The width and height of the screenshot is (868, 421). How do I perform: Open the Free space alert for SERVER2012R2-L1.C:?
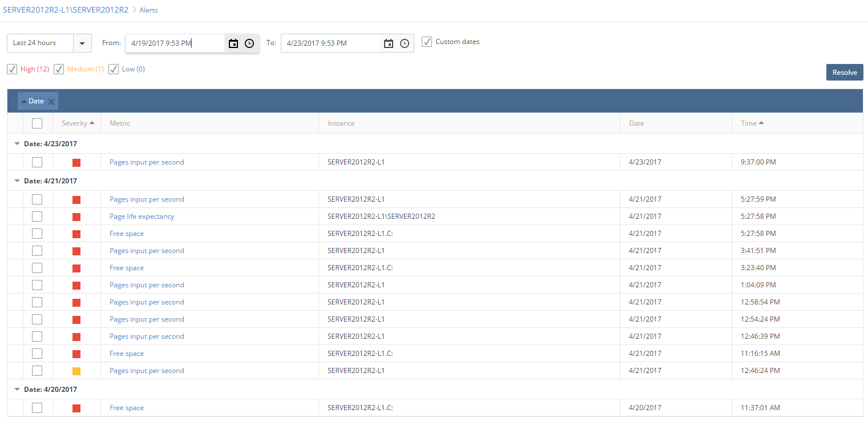point(126,233)
